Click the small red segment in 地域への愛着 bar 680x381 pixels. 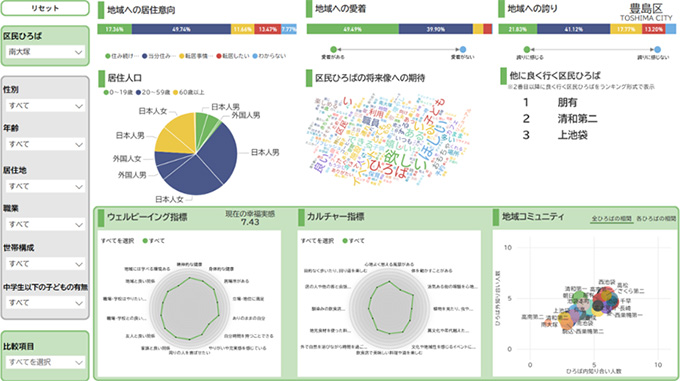click(487, 29)
